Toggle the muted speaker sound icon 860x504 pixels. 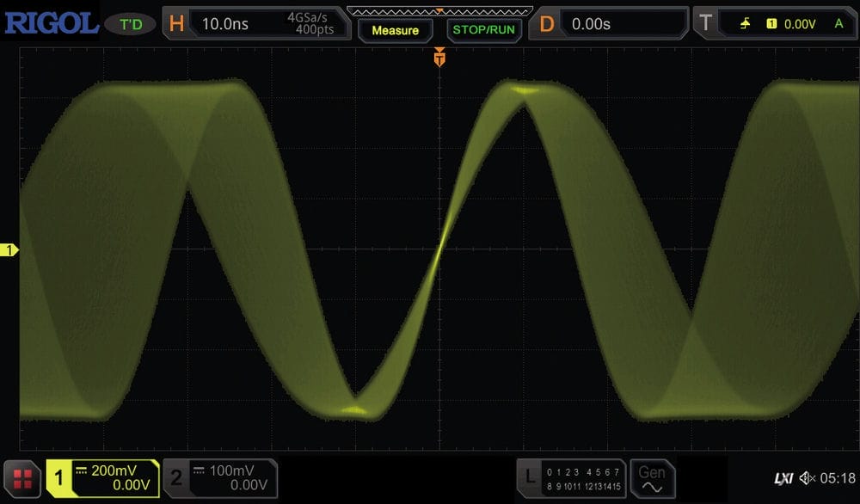click(x=807, y=478)
